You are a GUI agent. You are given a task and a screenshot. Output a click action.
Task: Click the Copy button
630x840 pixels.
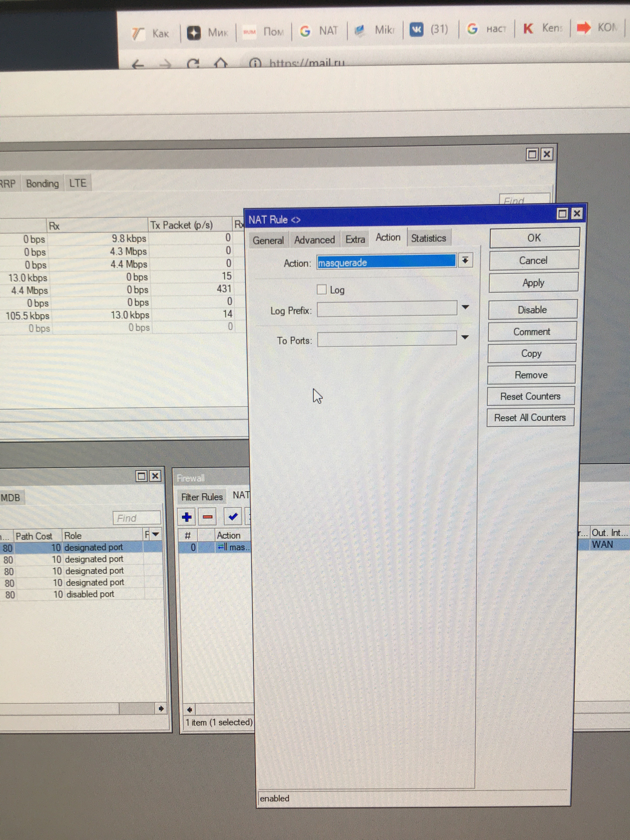point(531,353)
